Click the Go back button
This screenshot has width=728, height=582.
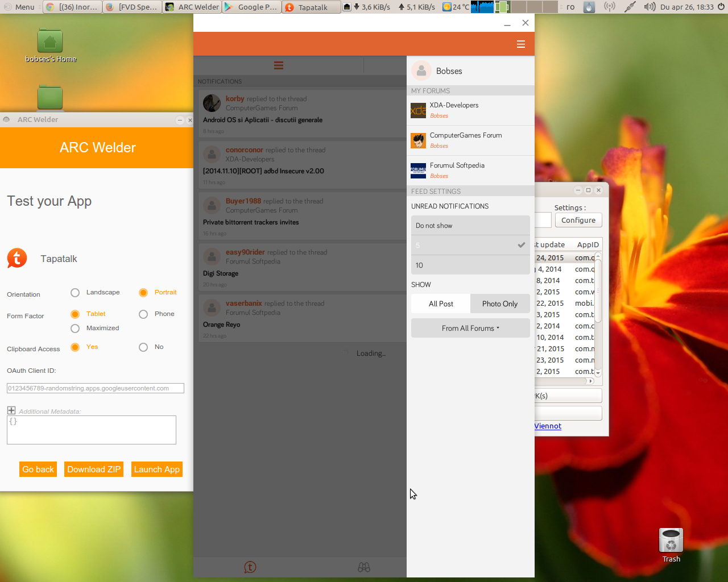click(38, 469)
